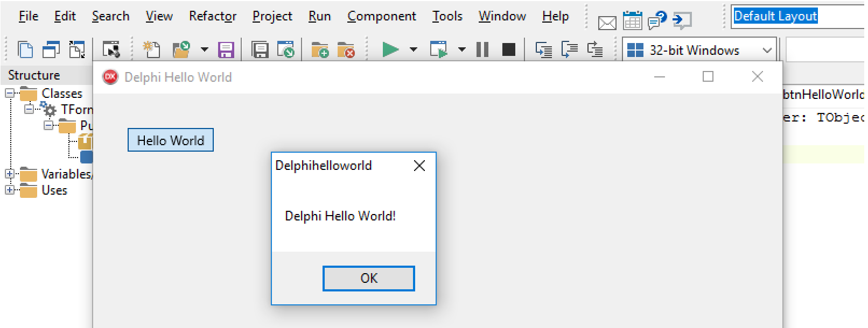
Task: Pause the running program
Action: pyautogui.click(x=482, y=50)
